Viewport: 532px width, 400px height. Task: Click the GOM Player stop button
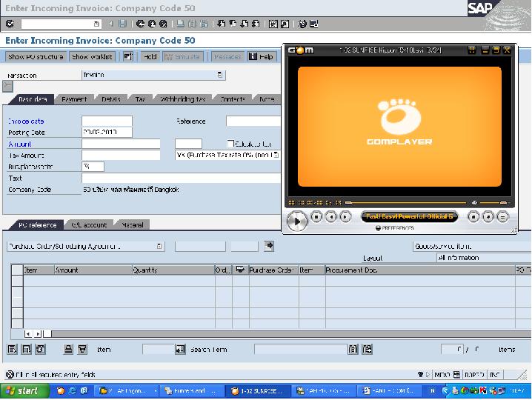point(316,216)
